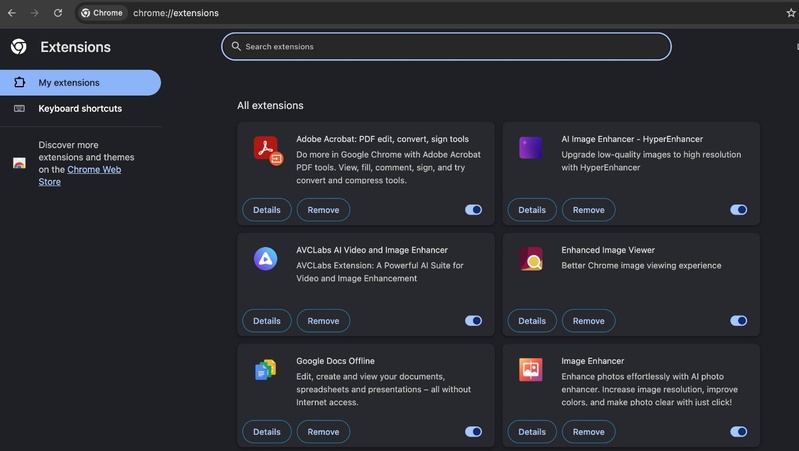Open Details for Adobe Acrobat
The image size is (799, 451).
pos(267,210)
